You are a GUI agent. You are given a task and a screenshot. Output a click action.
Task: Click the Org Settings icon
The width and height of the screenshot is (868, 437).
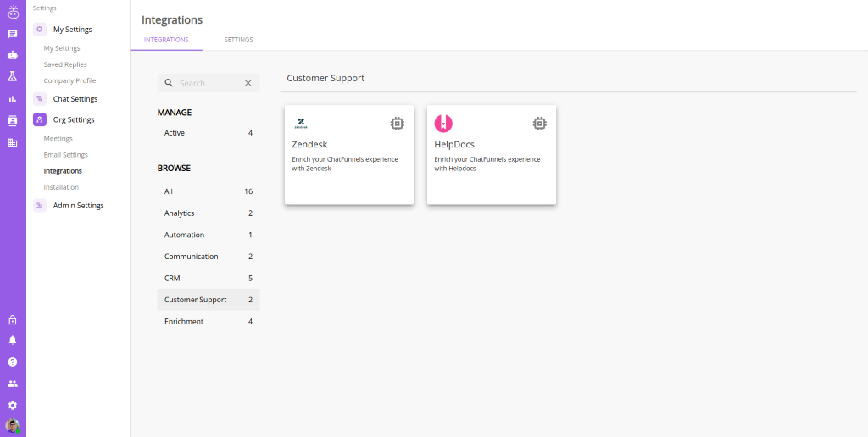(x=39, y=119)
